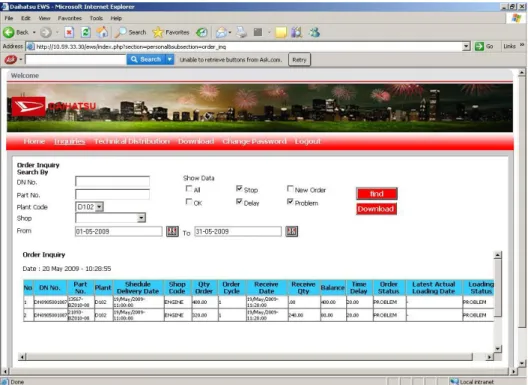The image size is (528, 385).
Task: Print the page using printer icon
Action: [x=241, y=32]
